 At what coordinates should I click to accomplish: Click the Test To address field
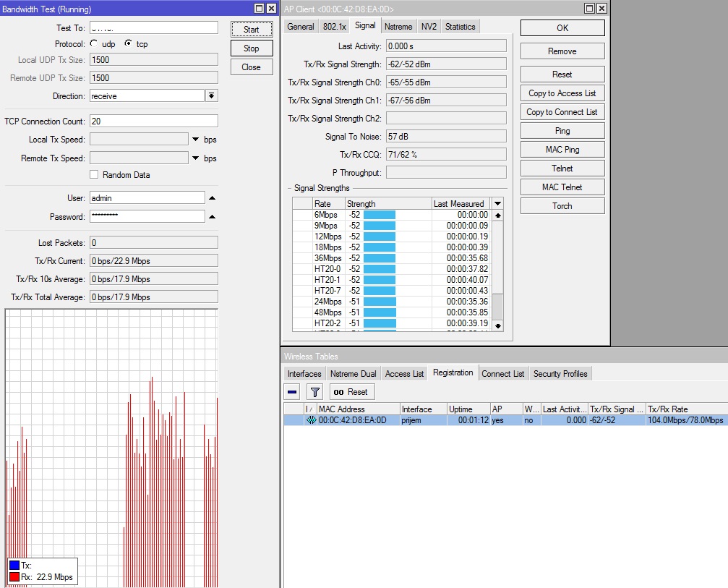[154, 28]
